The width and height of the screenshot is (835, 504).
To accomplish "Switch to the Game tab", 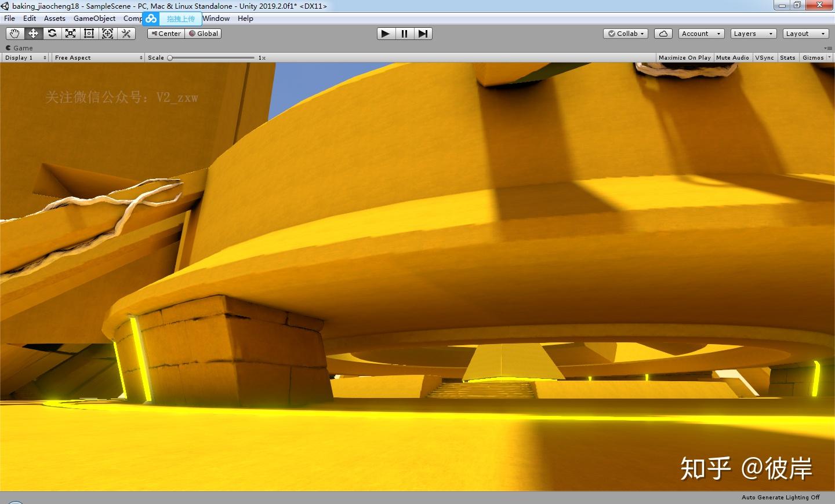I will tap(19, 48).
